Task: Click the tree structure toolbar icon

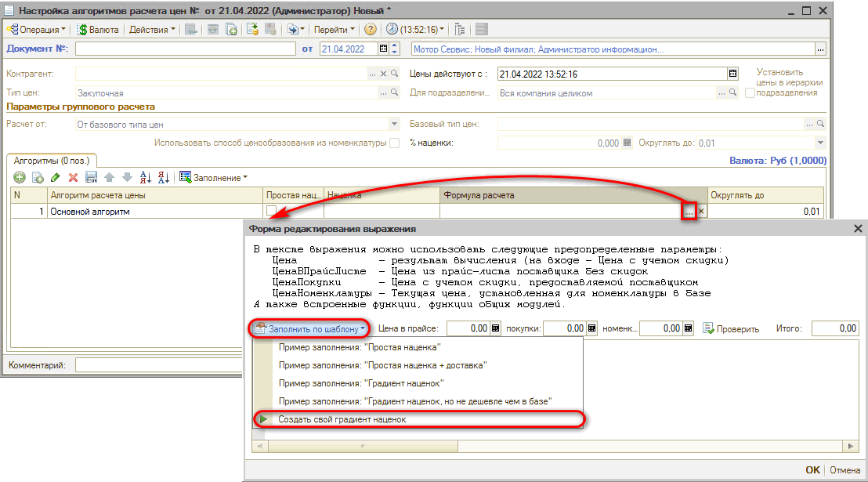Action: (460, 30)
